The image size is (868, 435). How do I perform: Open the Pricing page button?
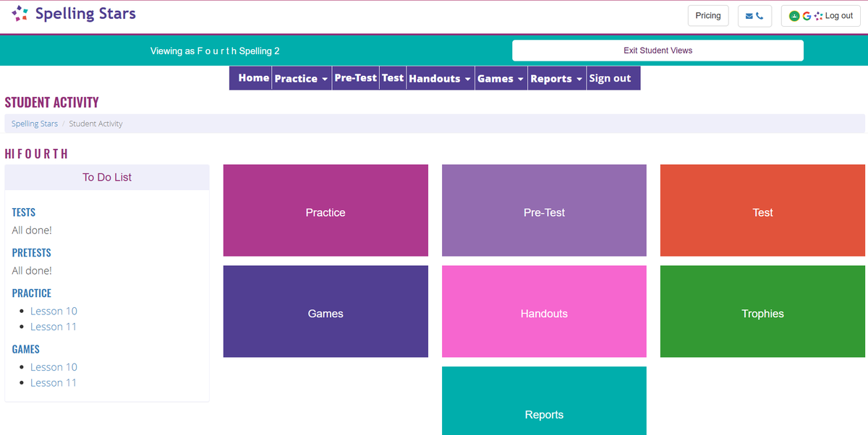point(708,16)
